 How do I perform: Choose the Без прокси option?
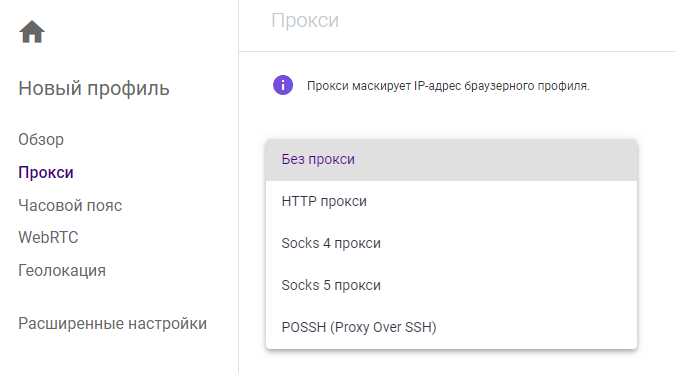[451, 160]
